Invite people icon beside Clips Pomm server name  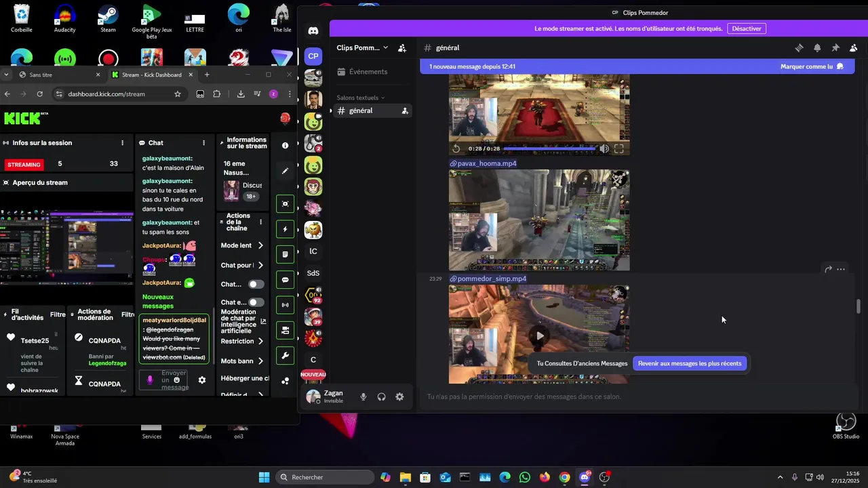(x=402, y=47)
